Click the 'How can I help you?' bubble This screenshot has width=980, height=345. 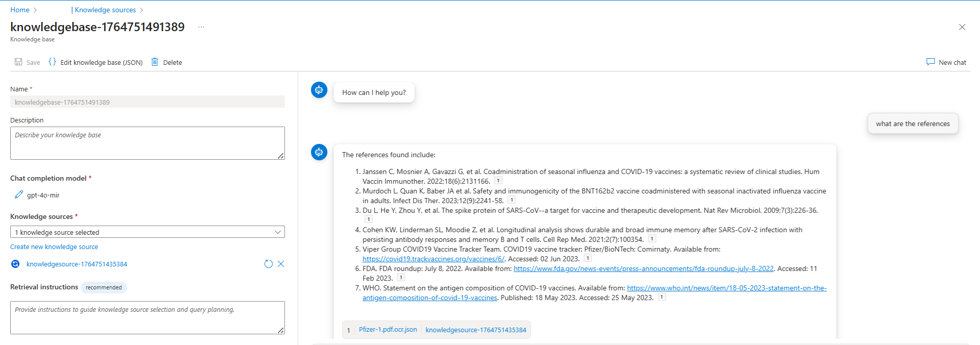pos(374,92)
